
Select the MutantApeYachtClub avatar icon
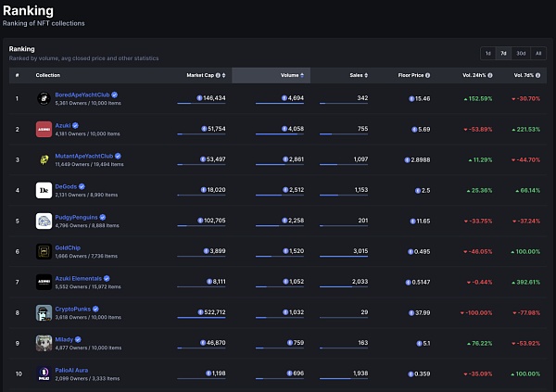pyautogui.click(x=43, y=159)
